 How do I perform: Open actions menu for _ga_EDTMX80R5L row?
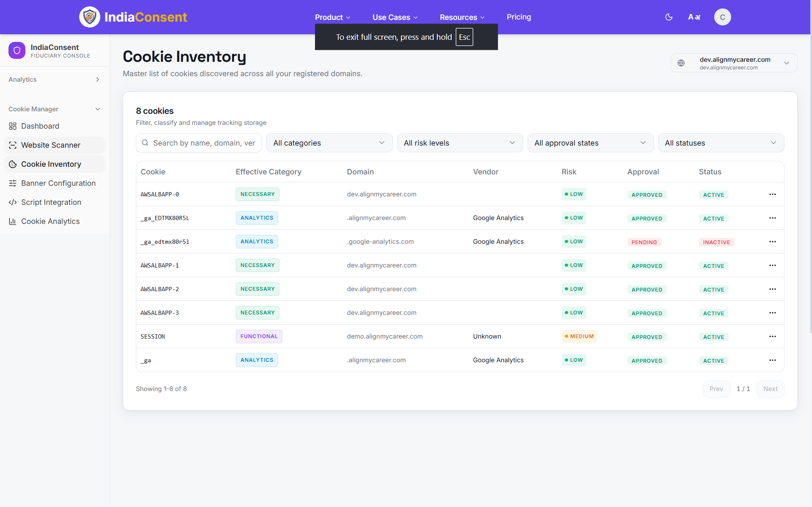[x=773, y=218]
